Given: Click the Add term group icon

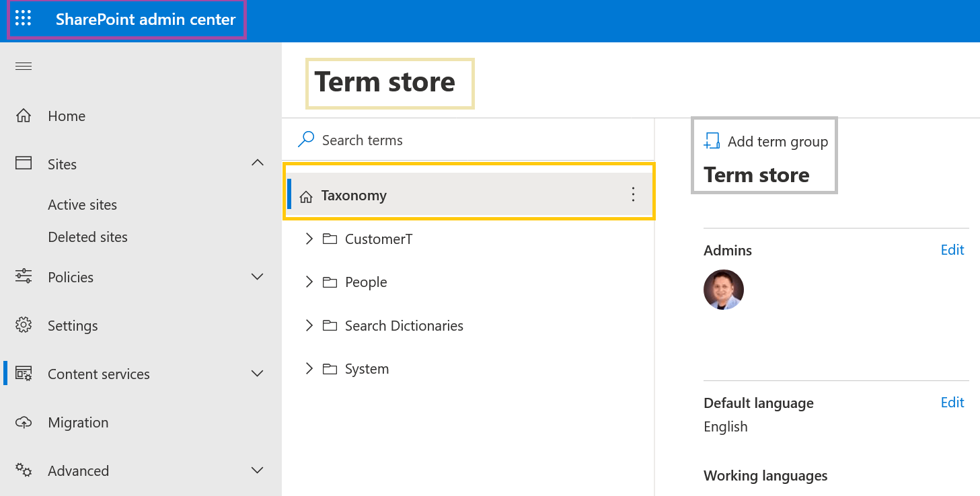Looking at the screenshot, I should (712, 141).
